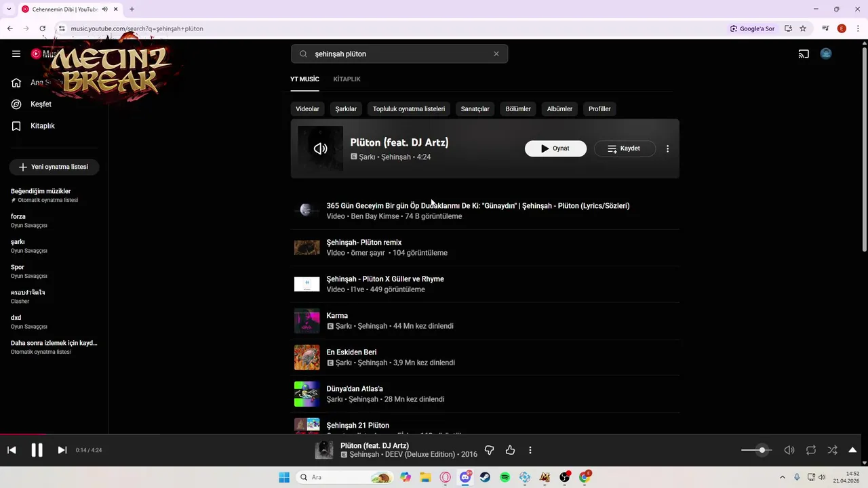Open Chrome media controls icon
The image size is (868, 488).
825,28
